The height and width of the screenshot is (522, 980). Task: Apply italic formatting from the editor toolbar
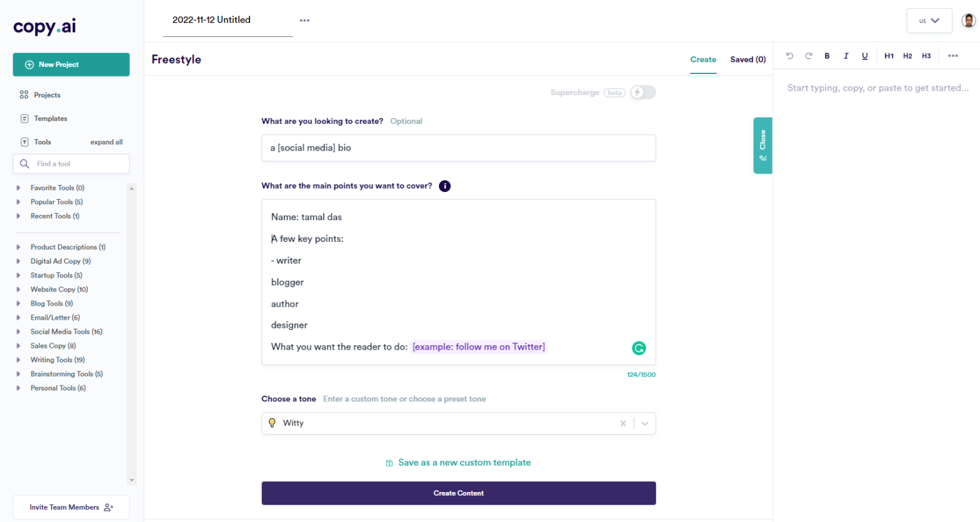[846, 56]
